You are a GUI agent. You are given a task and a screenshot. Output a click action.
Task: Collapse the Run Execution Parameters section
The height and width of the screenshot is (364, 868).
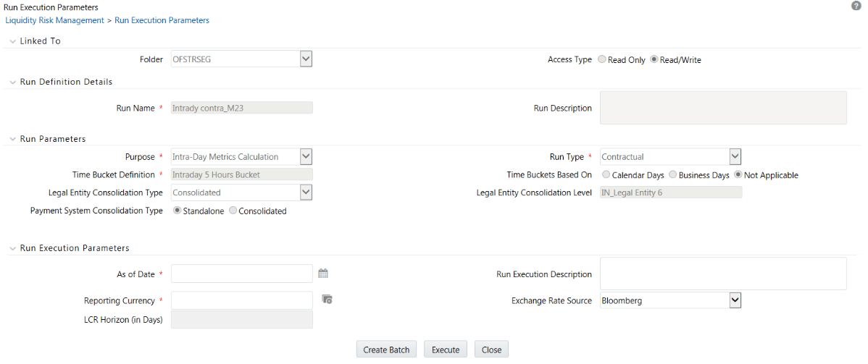(12, 248)
